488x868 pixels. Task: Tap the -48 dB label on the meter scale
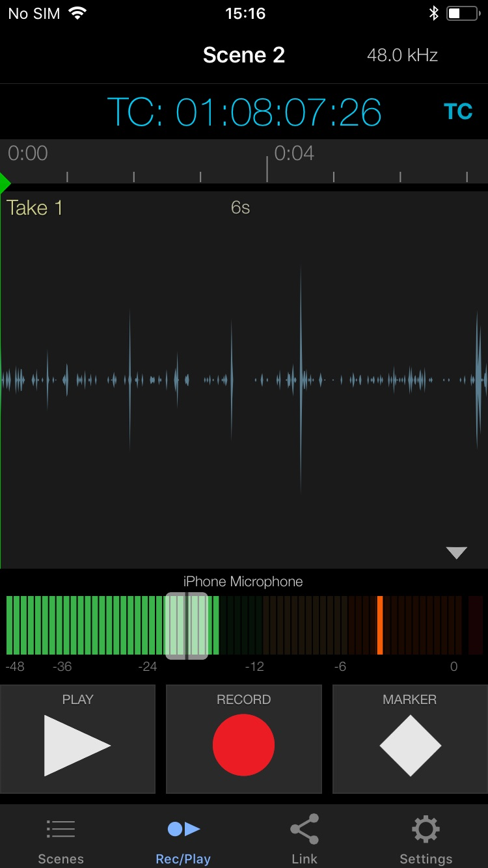[15, 666]
